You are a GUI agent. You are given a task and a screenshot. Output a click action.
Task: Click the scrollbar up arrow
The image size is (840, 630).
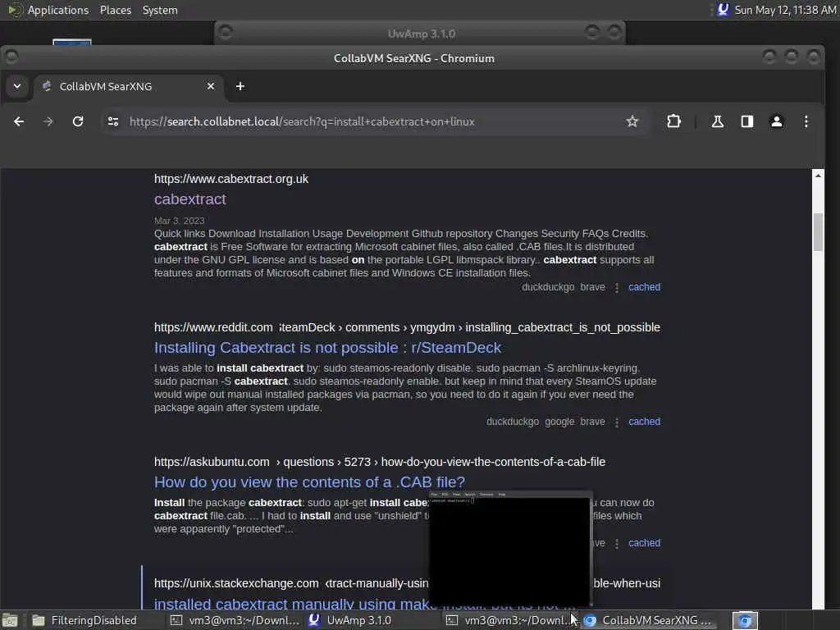(818, 176)
